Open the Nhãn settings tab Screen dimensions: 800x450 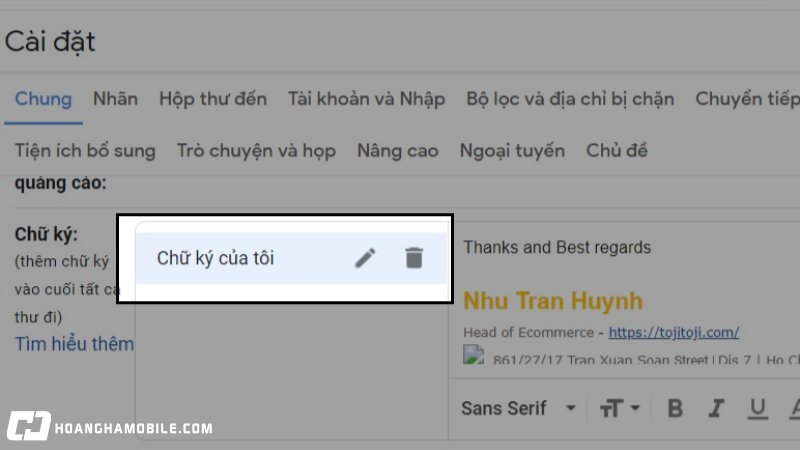click(115, 98)
